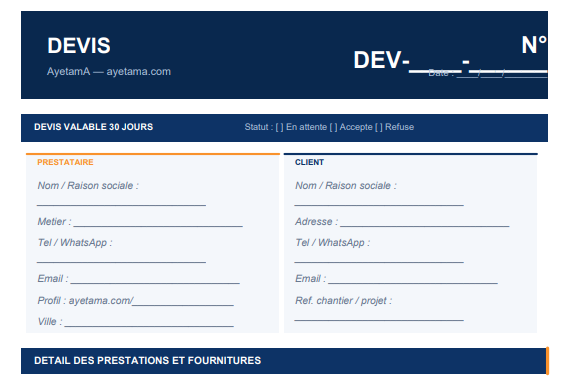Click 'Profil : ayetama.com/' text
This screenshot has width=563, height=379.
[x=85, y=300]
